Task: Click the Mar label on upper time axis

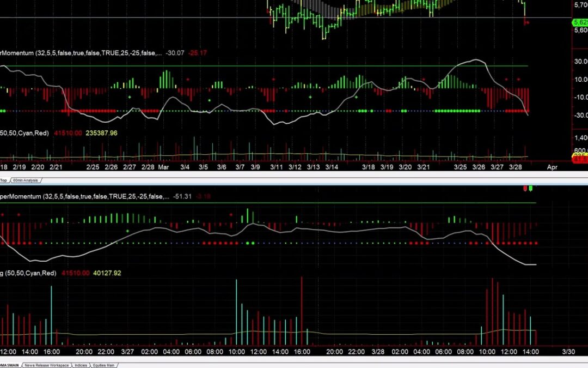Action: pos(164,168)
